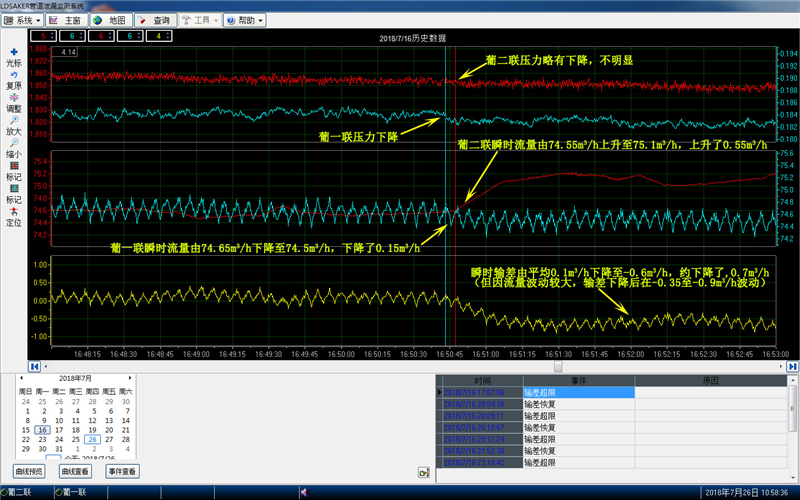The image size is (800, 500).
Task: Click the 事件查看 button
Action: coord(121,470)
